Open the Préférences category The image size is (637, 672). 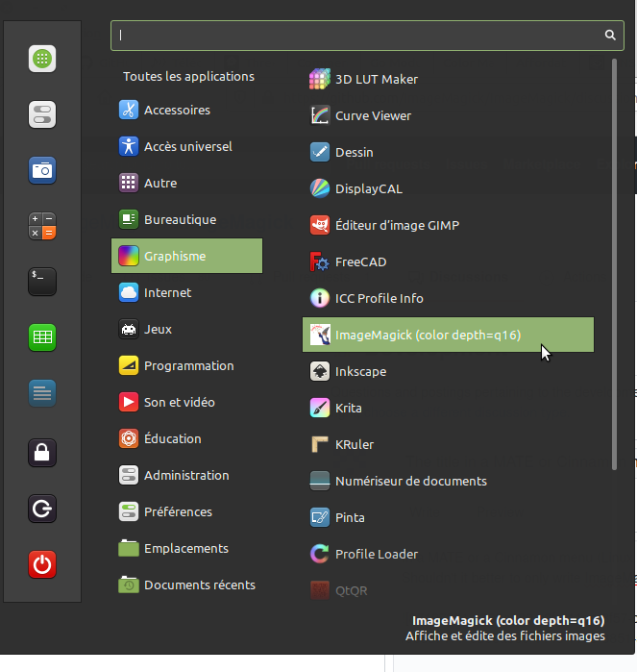[186, 511]
